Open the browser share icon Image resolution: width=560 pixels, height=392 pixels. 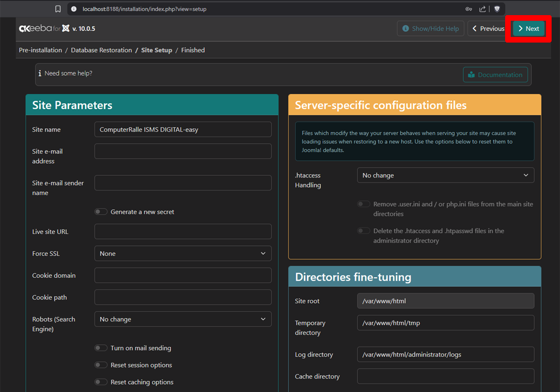click(483, 9)
